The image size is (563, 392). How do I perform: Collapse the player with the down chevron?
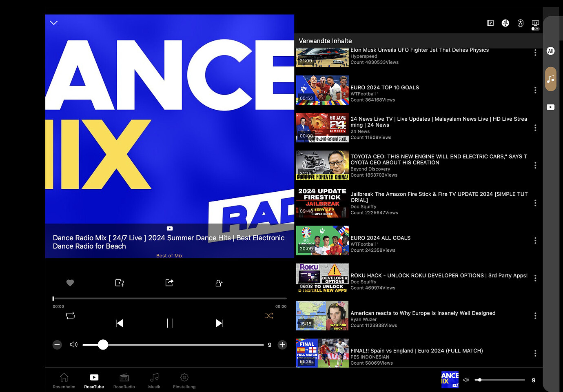[x=54, y=23]
